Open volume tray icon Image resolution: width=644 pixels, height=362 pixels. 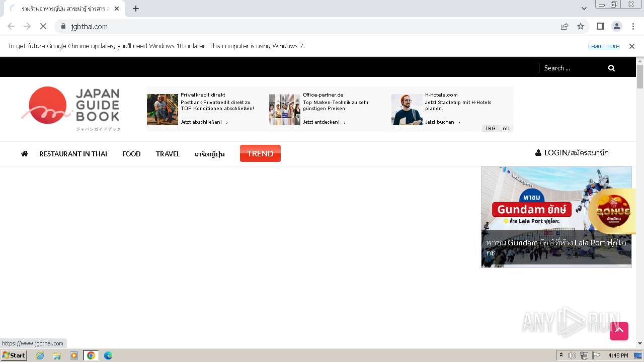[x=572, y=355]
